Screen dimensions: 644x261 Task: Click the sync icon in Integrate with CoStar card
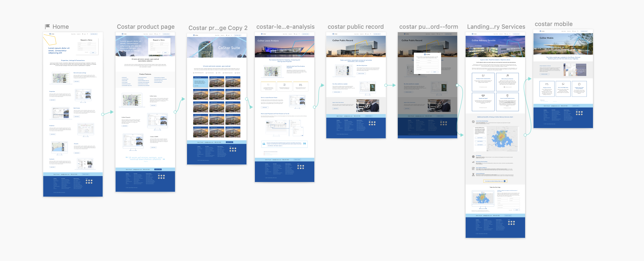click(579, 84)
